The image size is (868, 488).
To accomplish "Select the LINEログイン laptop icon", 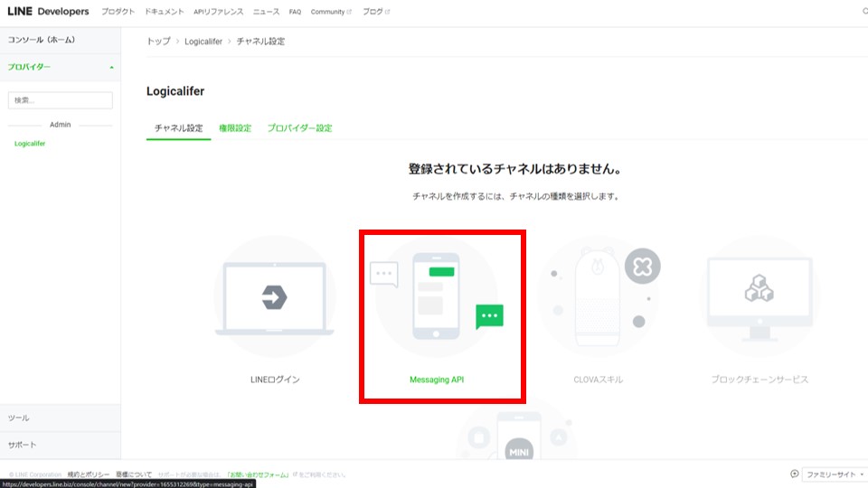I will [274, 297].
